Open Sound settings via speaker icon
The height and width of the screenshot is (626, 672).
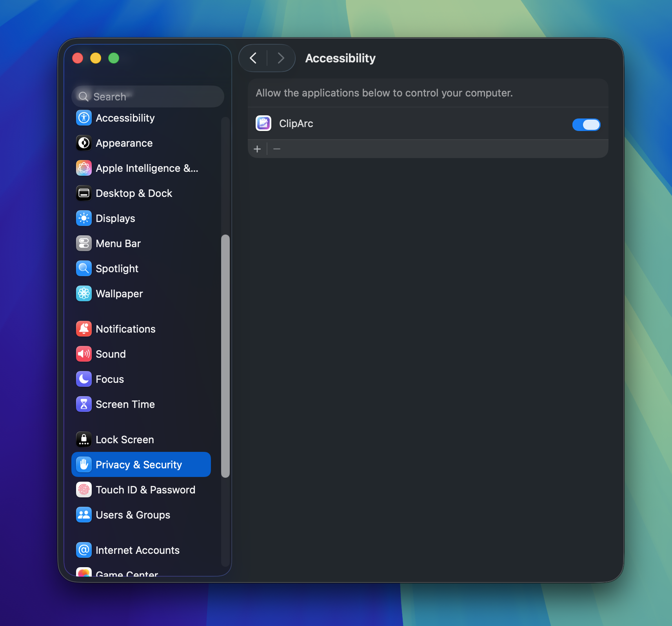point(84,354)
